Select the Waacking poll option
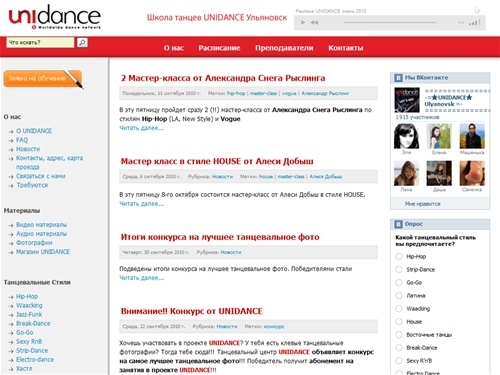 pos(399,308)
